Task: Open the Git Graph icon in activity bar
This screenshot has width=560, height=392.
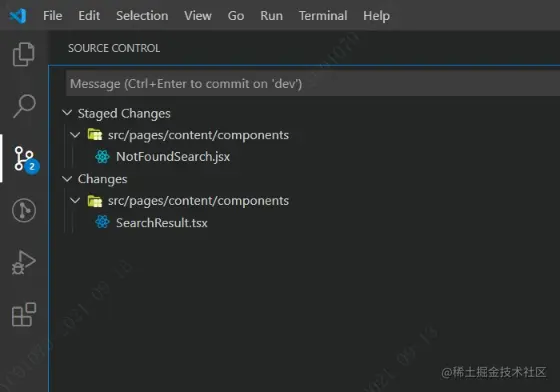Action: point(24,210)
